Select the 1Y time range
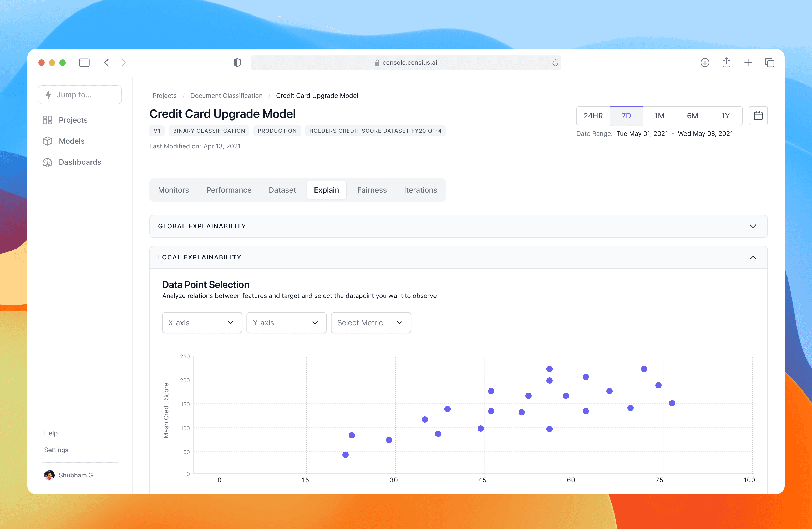Image resolution: width=812 pixels, height=529 pixels. 725,116
